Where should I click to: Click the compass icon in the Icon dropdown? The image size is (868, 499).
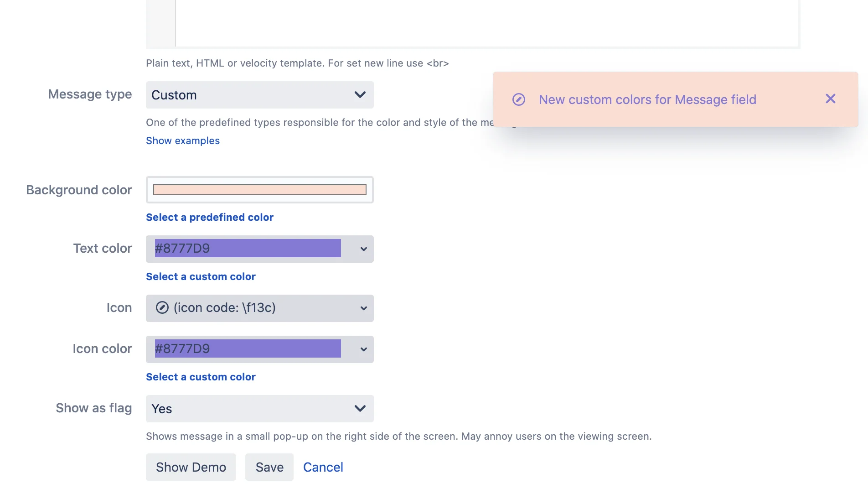162,307
